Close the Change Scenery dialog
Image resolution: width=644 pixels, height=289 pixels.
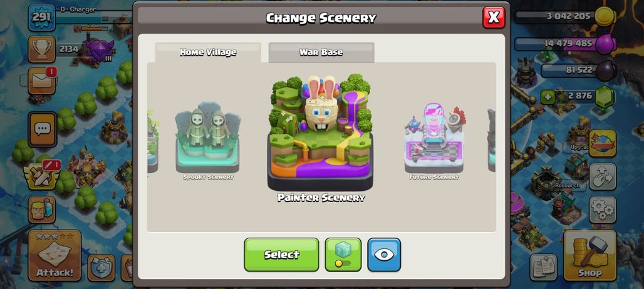[494, 18]
